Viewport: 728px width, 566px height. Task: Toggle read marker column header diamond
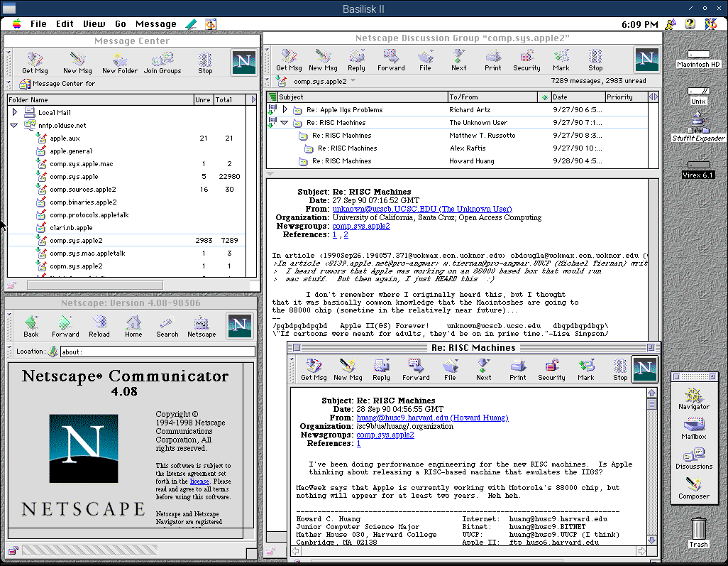click(544, 97)
